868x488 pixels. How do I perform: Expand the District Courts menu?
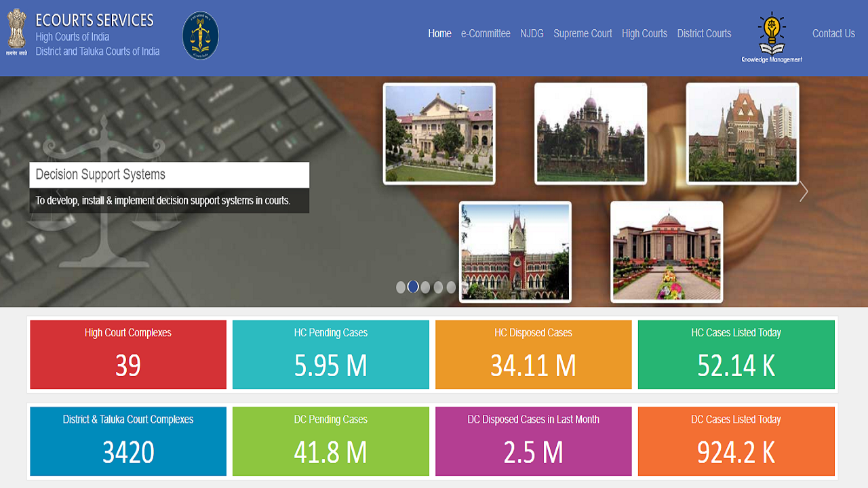(704, 33)
